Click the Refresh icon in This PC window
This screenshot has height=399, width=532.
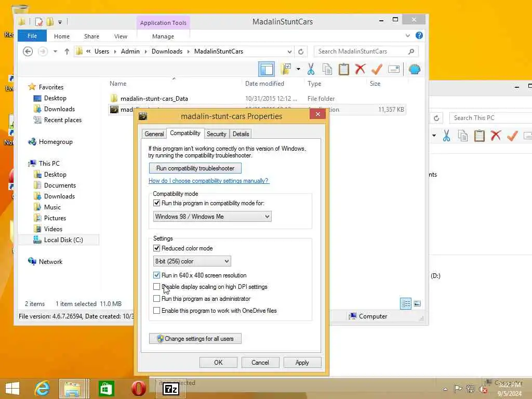coord(436,118)
